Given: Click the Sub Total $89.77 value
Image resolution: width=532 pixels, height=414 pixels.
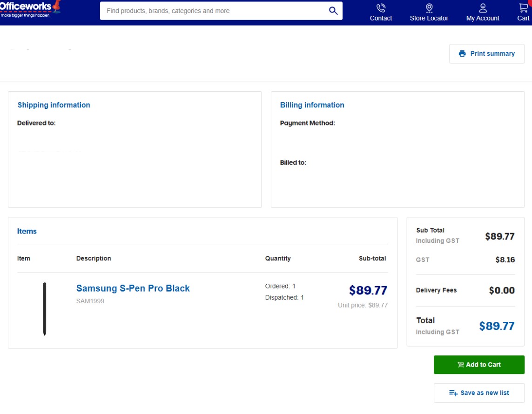Looking at the screenshot, I should click(x=500, y=236).
